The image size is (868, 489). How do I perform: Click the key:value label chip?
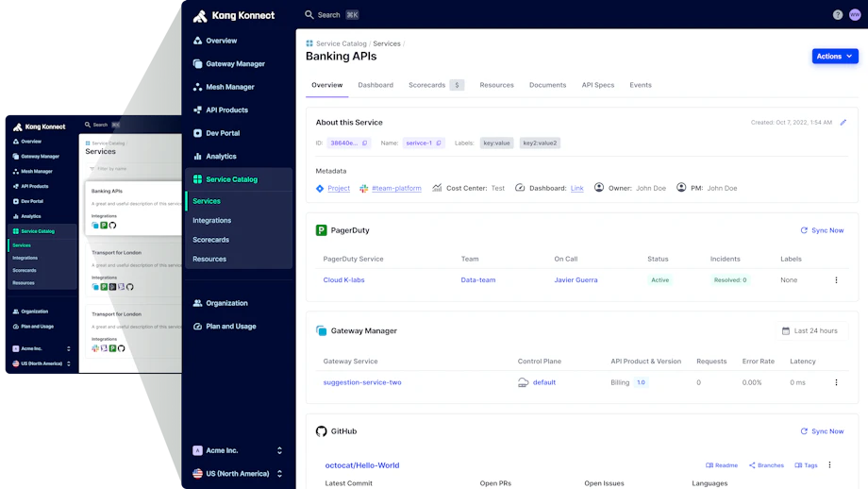click(496, 143)
